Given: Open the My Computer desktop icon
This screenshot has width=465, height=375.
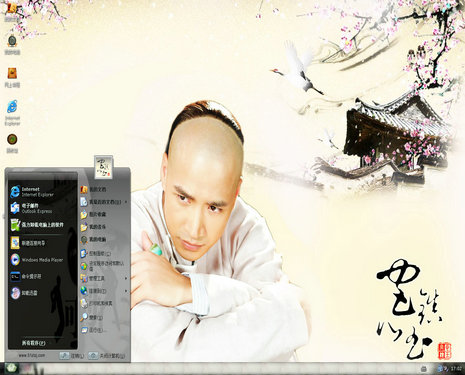Looking at the screenshot, I should [x=12, y=45].
